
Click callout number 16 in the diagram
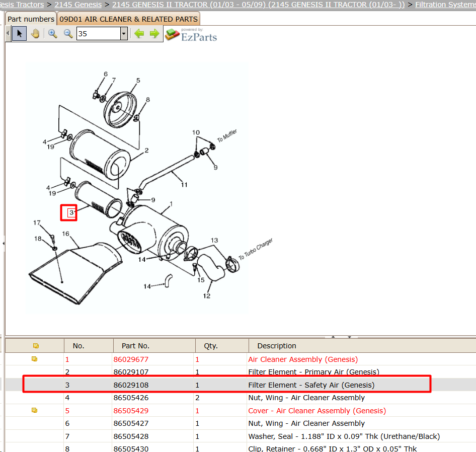pyautogui.click(x=65, y=234)
